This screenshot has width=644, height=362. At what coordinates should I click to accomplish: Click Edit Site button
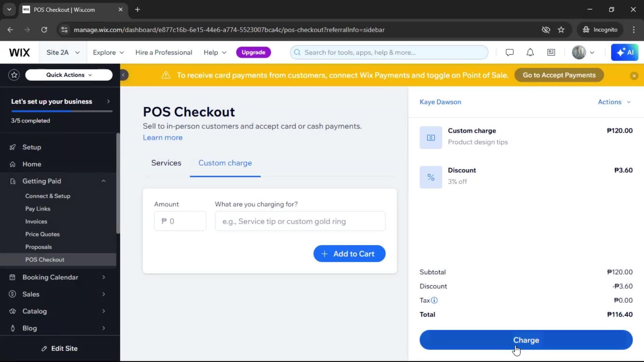tap(60, 349)
